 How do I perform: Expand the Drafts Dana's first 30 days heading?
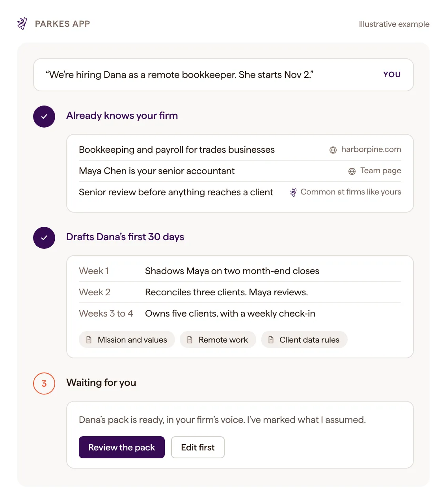(x=125, y=237)
